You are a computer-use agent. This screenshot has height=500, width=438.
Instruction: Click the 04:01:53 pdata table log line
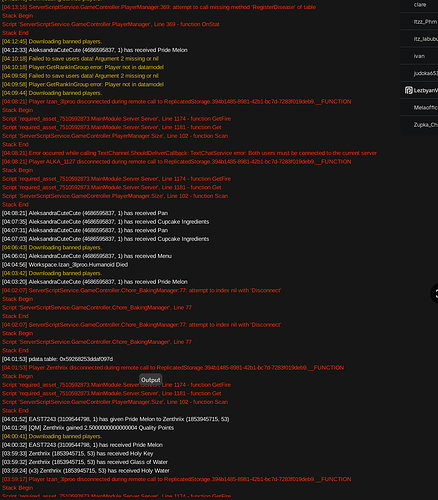[x=57, y=359]
